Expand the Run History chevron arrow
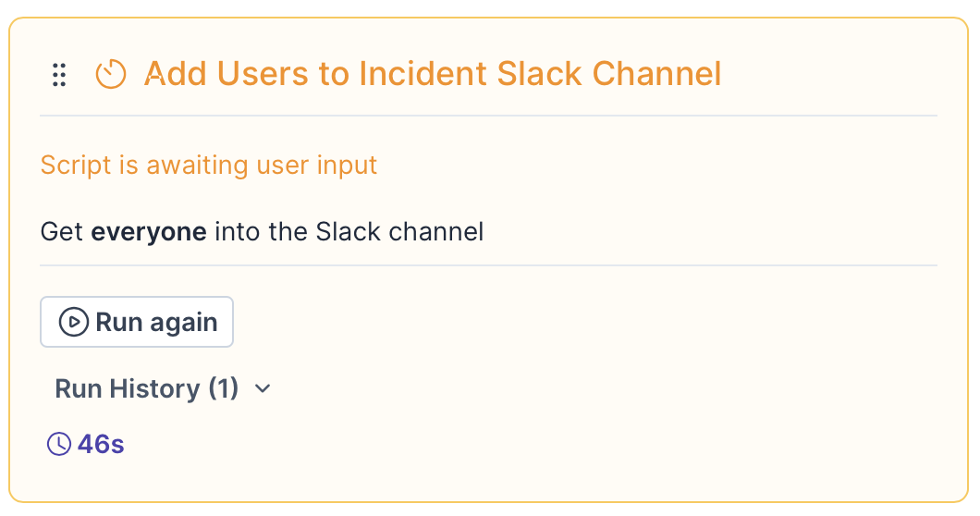 click(263, 388)
